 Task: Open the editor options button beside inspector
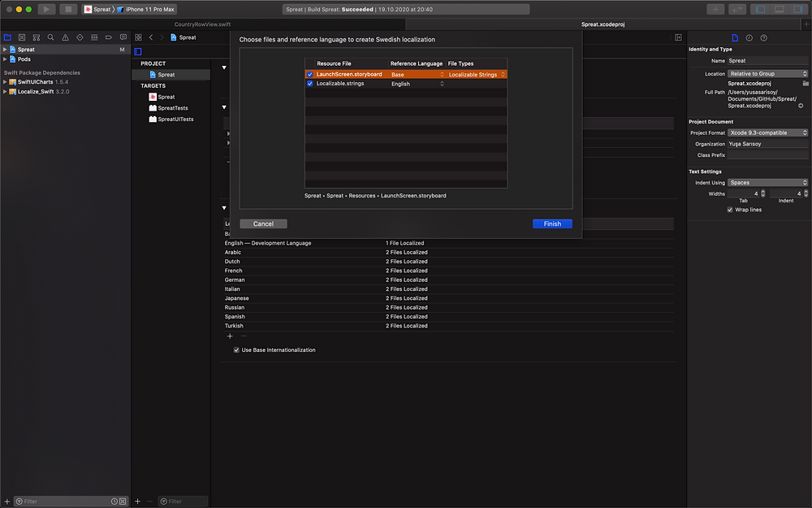(x=678, y=37)
